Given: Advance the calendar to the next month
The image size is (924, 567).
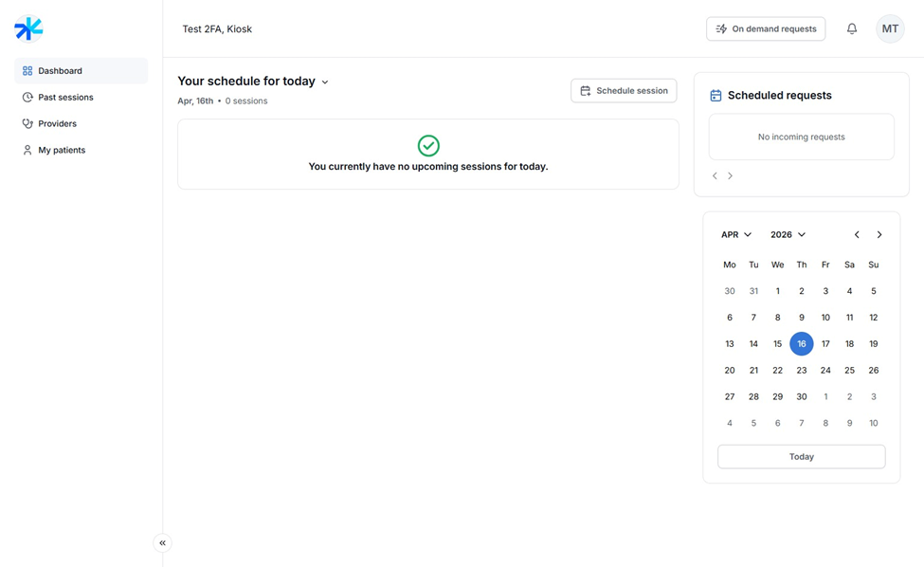Looking at the screenshot, I should click(x=879, y=234).
